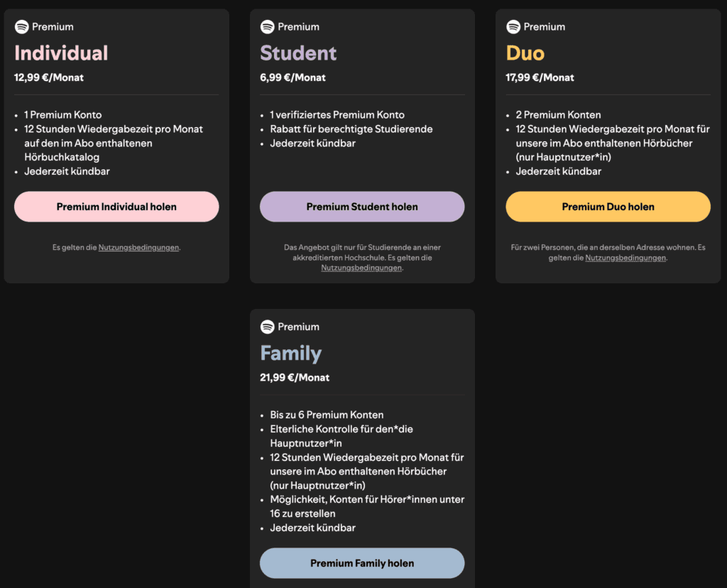The width and height of the screenshot is (727, 588).
Task: Click the Premium Student holen button
Action: tap(362, 206)
